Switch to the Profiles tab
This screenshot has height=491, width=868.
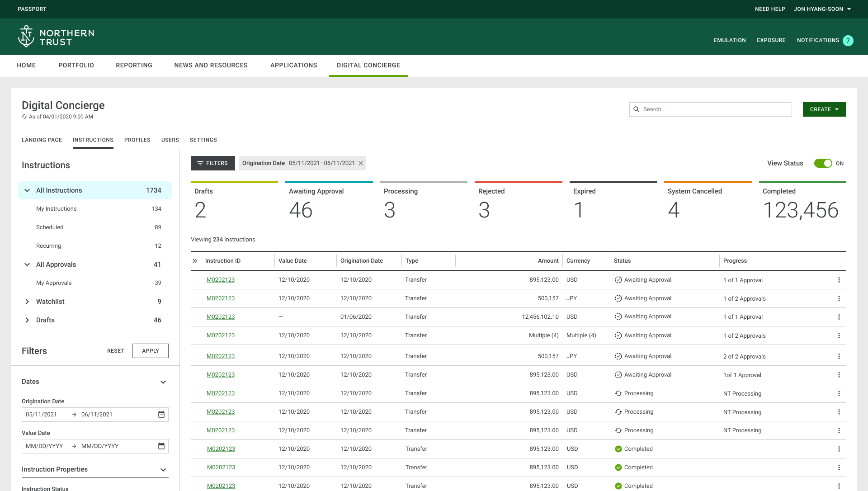(137, 140)
